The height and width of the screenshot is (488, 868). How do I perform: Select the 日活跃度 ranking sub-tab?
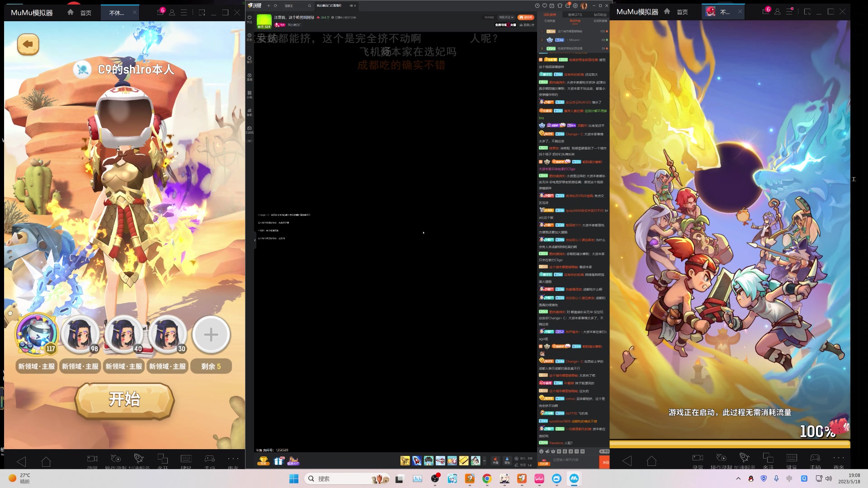point(550,21)
